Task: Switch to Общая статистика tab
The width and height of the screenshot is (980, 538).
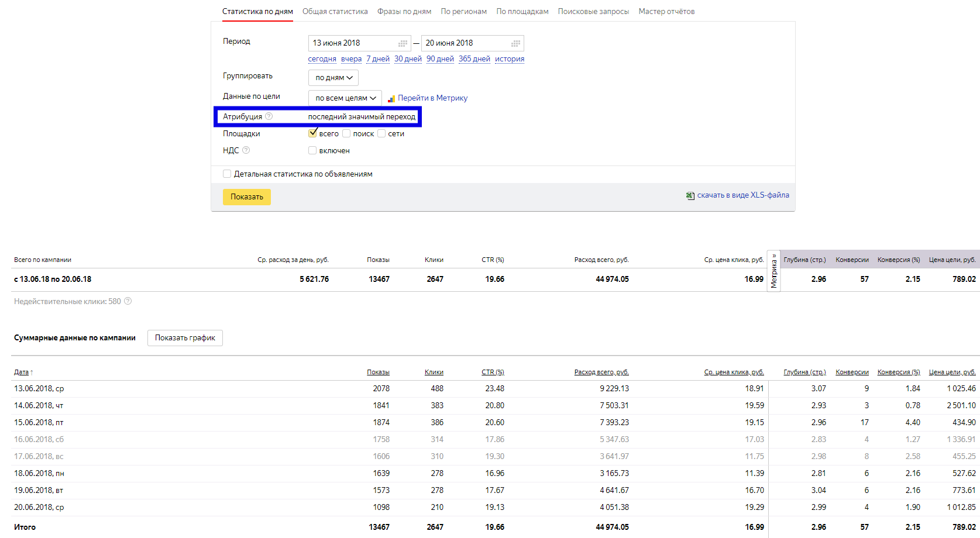Action: coord(335,11)
